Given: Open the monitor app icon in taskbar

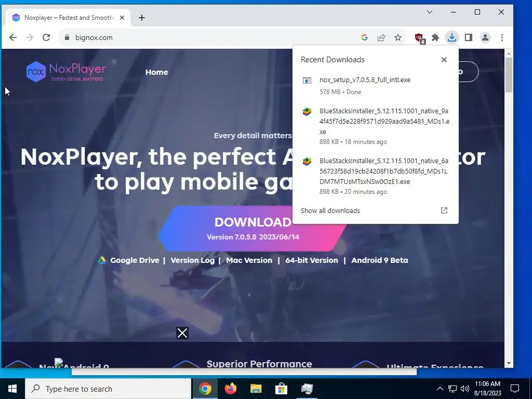Looking at the screenshot, I should point(307,389).
